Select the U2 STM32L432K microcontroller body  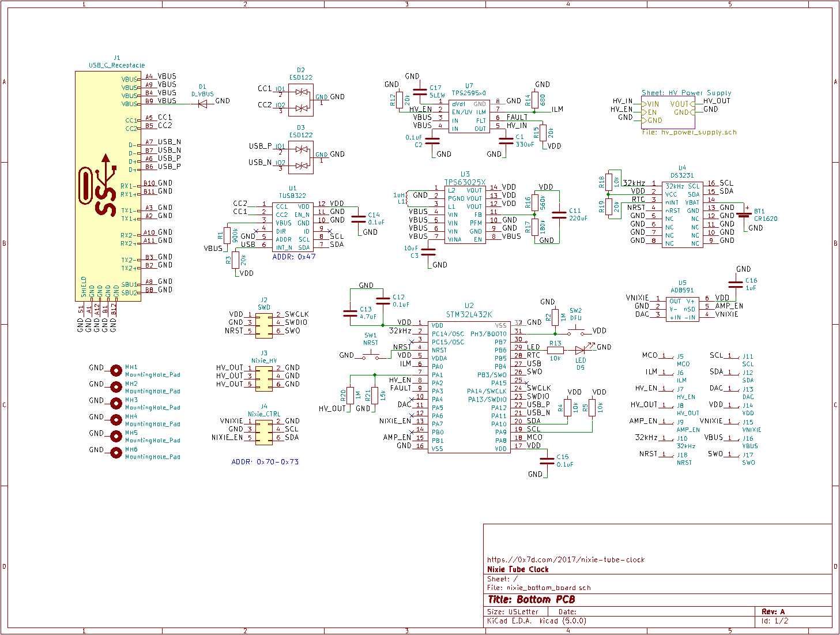tap(469, 386)
